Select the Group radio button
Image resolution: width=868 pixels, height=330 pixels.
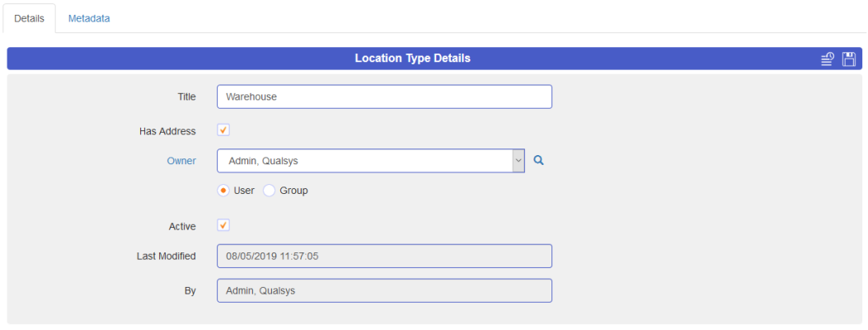pos(269,191)
